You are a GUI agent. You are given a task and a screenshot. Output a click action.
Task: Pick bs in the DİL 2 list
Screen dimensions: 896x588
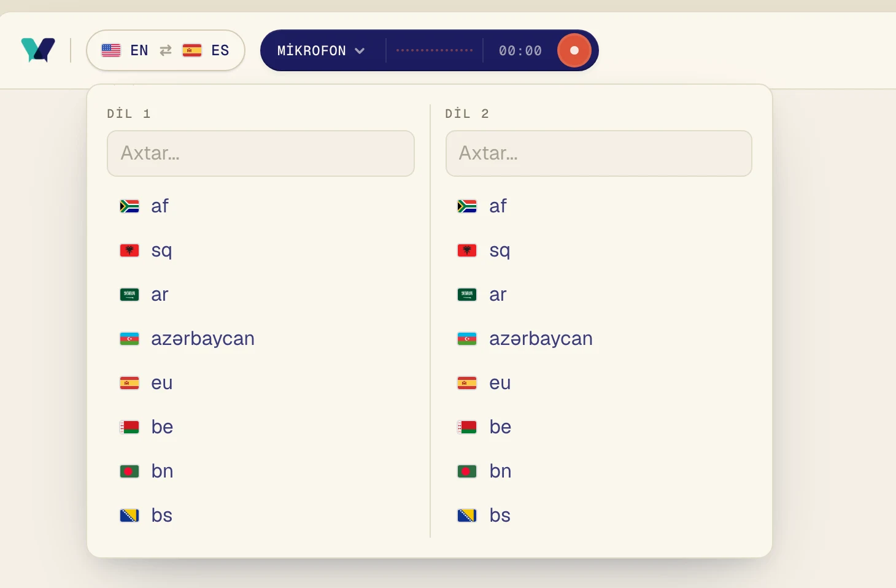click(599, 516)
